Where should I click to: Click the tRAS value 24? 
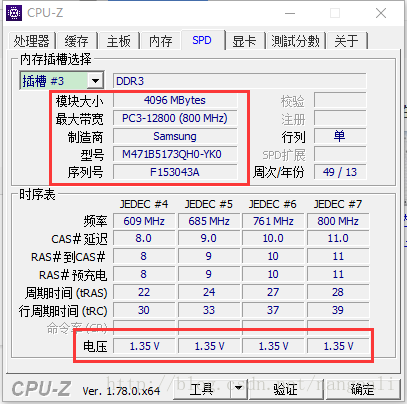[209, 292]
